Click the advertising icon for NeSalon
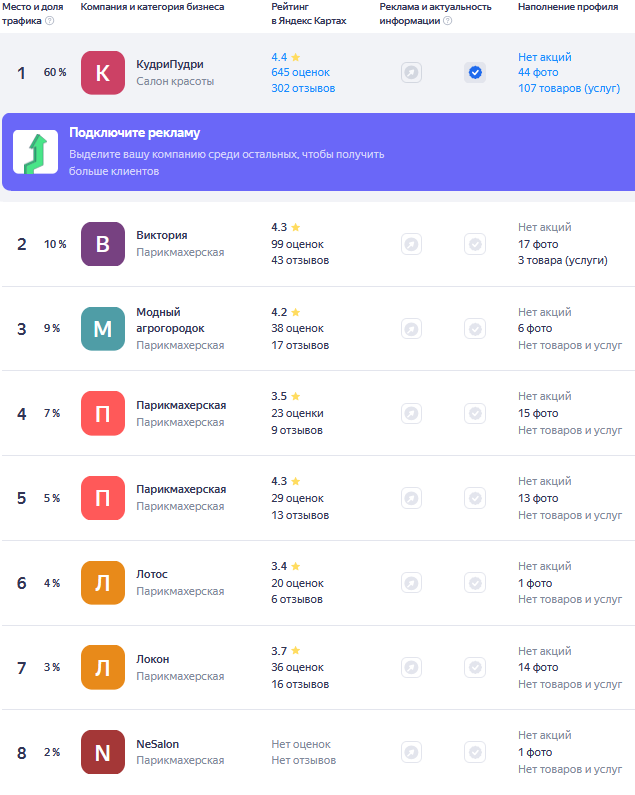The height and width of the screenshot is (795, 635). (411, 752)
